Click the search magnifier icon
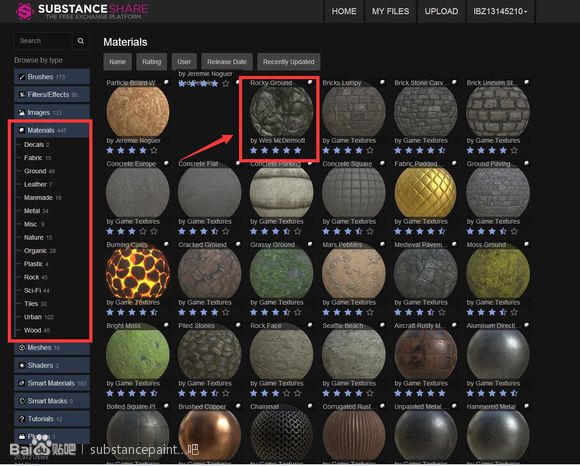This screenshot has width=580, height=466. pyautogui.click(x=81, y=41)
